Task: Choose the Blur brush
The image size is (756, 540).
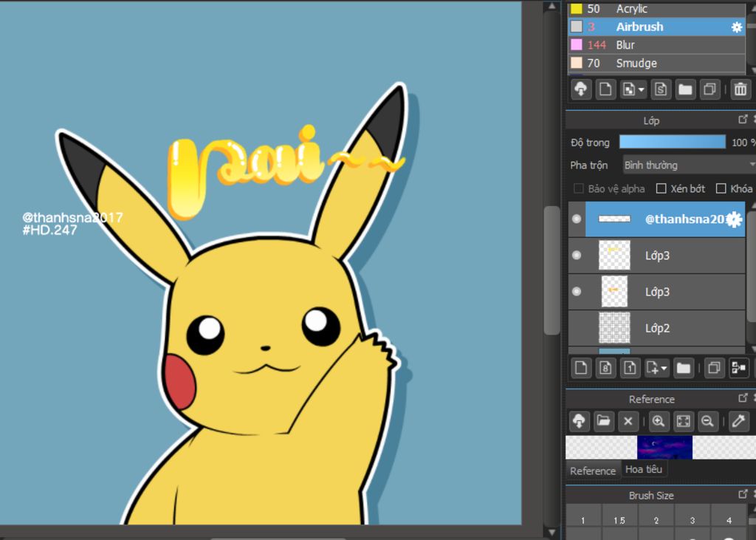Action: 656,45
